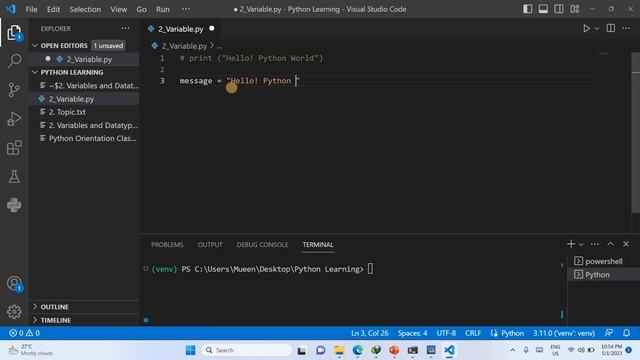Screen dimensions: 640x360
Task: Open Customize Layout button
Action: click(575, 9)
